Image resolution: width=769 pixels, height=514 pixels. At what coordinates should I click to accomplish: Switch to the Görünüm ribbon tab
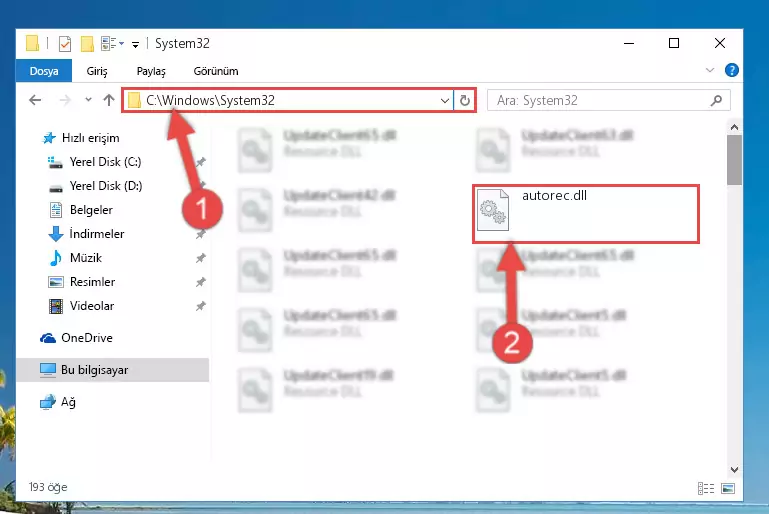(x=216, y=71)
